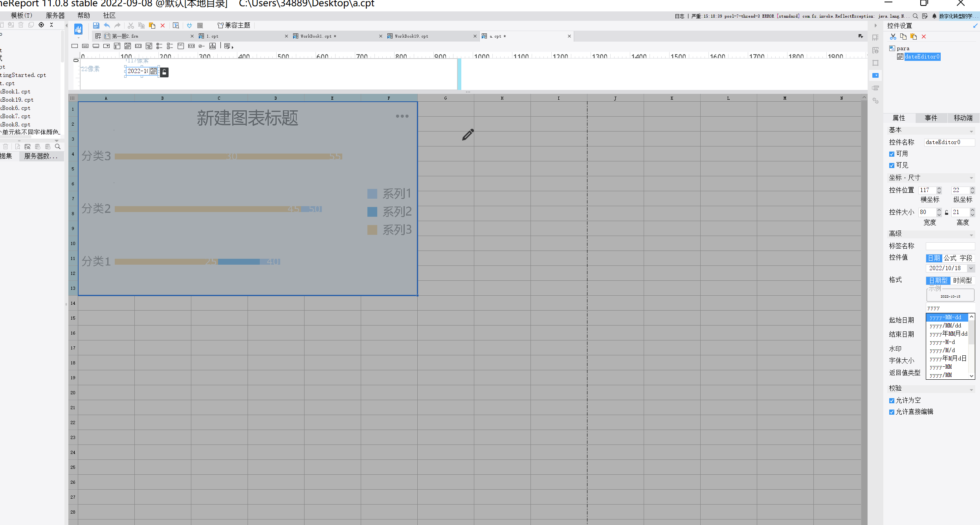
Task: Toggle the 允许为空 checkbox
Action: coord(892,401)
